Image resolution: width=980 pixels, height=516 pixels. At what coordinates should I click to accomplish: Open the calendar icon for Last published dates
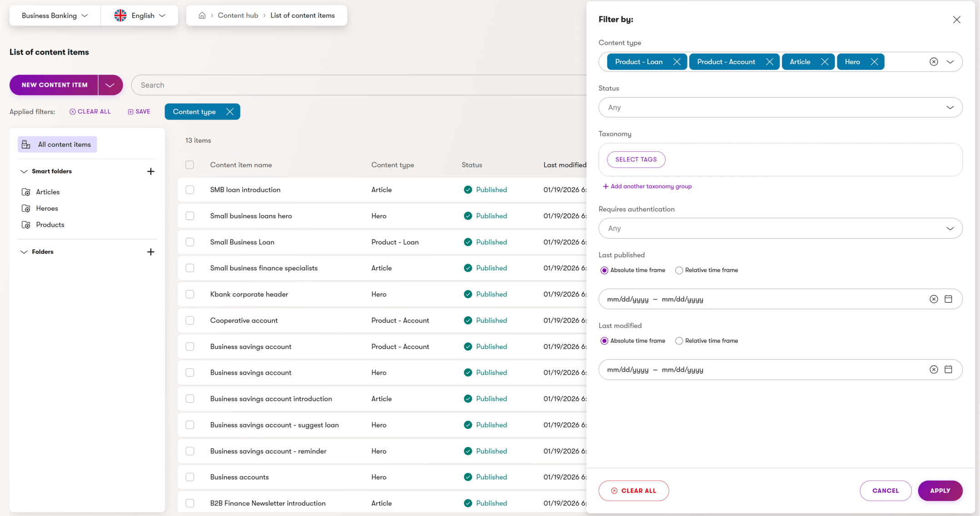click(x=949, y=299)
